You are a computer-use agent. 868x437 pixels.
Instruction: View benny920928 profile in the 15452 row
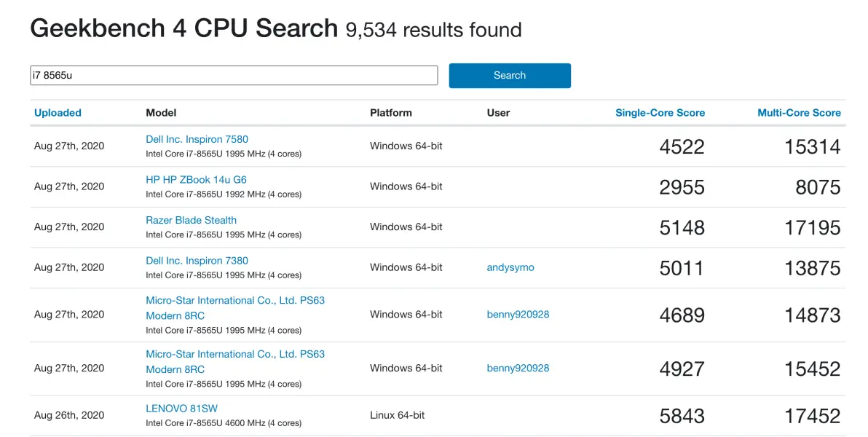(x=518, y=368)
